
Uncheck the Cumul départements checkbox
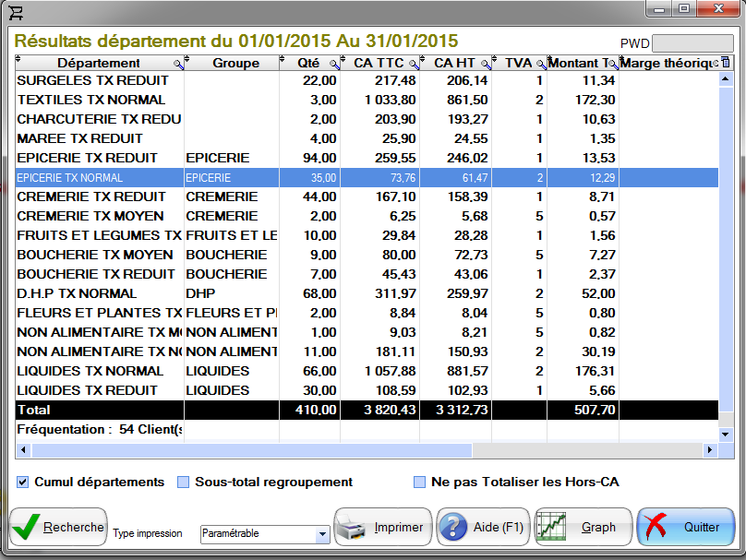(x=23, y=482)
